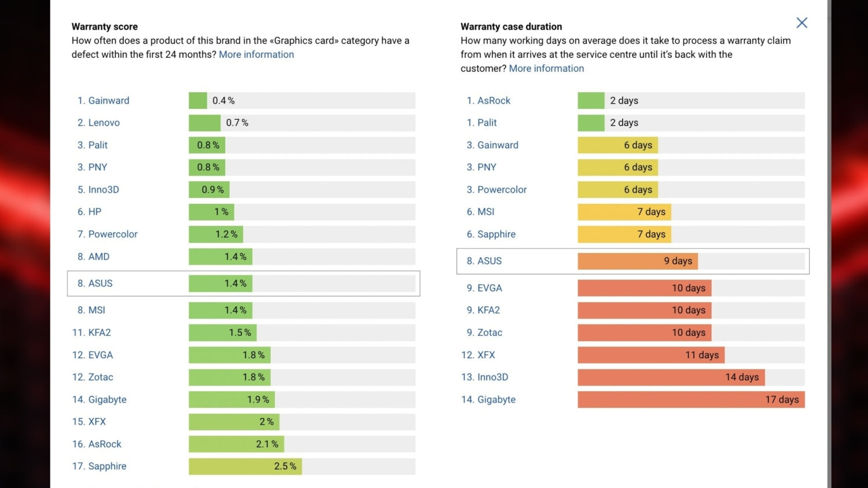This screenshot has height=488, width=868.
Task: Click AMD brand name in score ranking
Action: pyautogui.click(x=98, y=256)
